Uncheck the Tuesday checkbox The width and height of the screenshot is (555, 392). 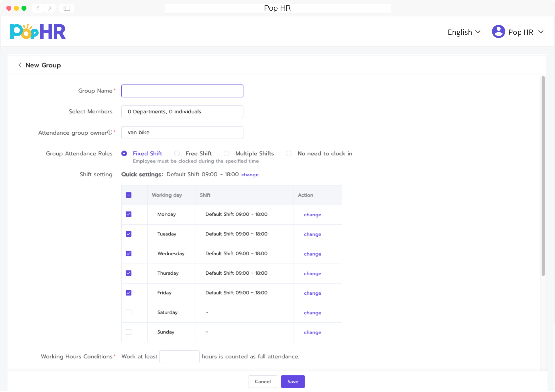[129, 234]
